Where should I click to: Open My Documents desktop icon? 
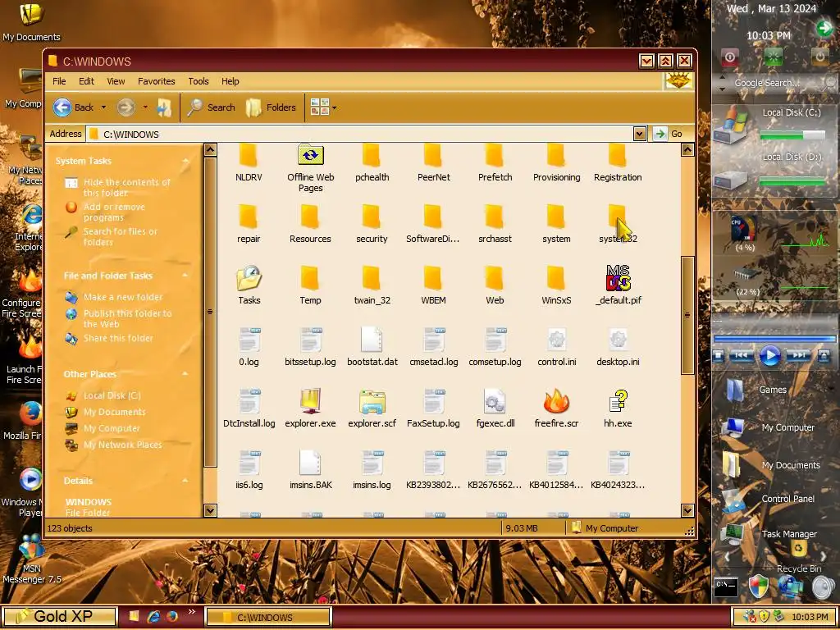31,22
